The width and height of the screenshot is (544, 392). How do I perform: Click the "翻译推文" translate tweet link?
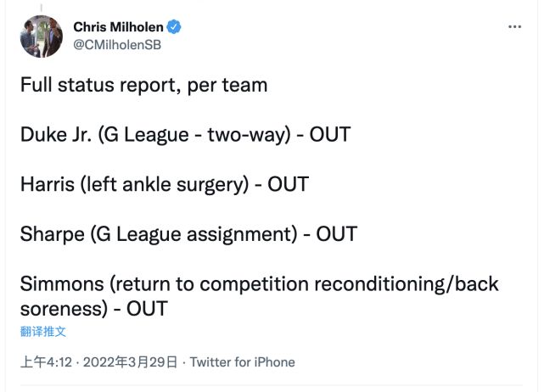pyautogui.click(x=43, y=331)
